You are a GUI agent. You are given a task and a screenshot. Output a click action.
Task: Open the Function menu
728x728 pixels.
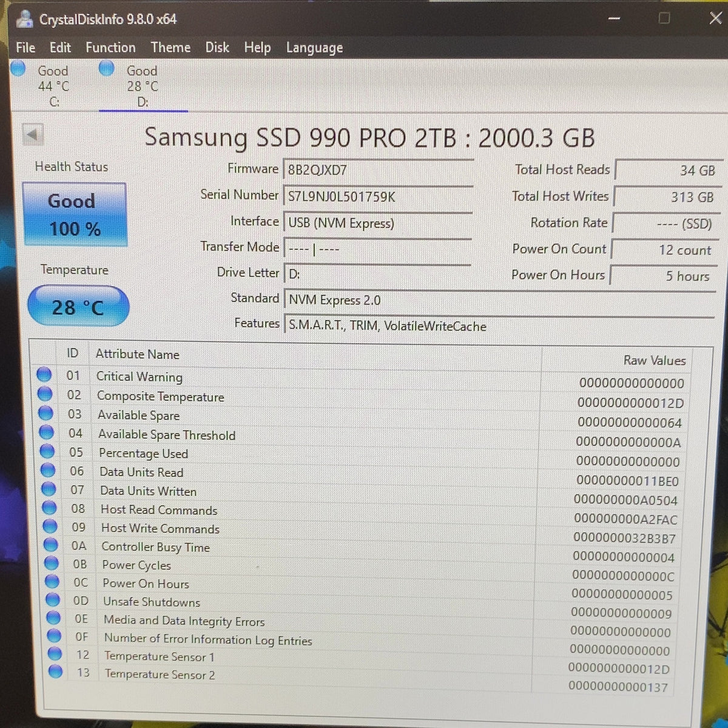tap(110, 47)
